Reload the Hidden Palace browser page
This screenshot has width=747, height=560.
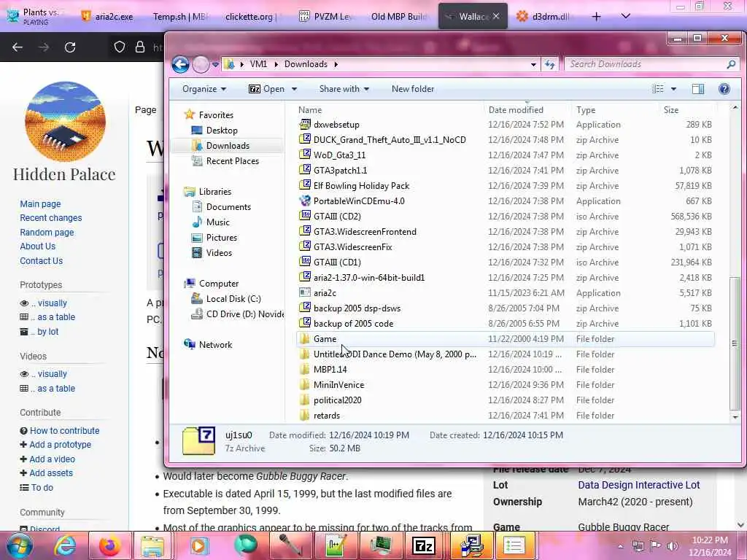click(x=70, y=47)
